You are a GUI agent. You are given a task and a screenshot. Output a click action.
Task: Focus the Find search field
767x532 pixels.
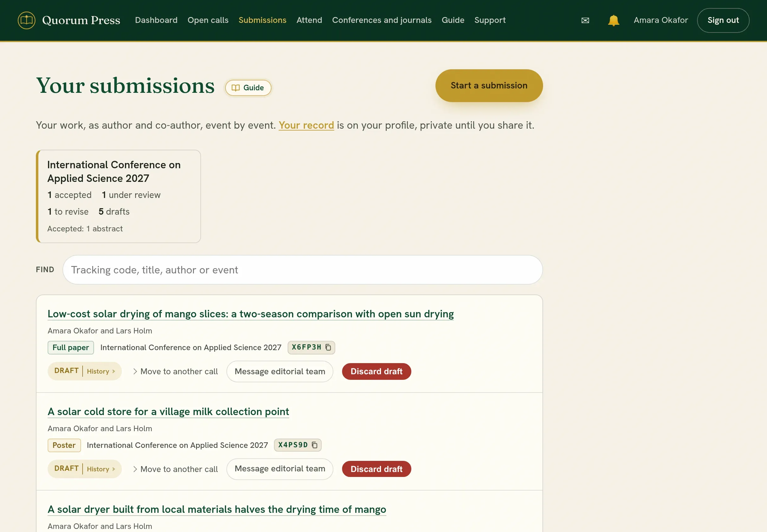(303, 270)
